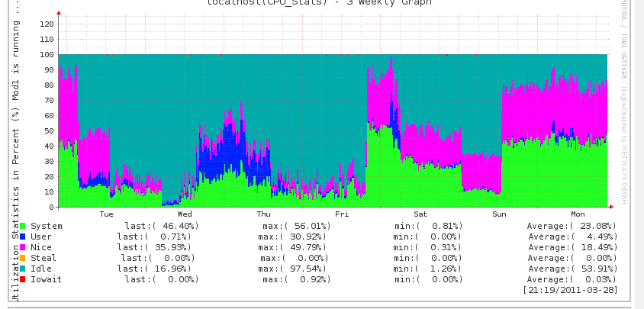Select the Mon label on the time axis
Image resolution: width=644 pixels, height=309 pixels.
tap(578, 214)
